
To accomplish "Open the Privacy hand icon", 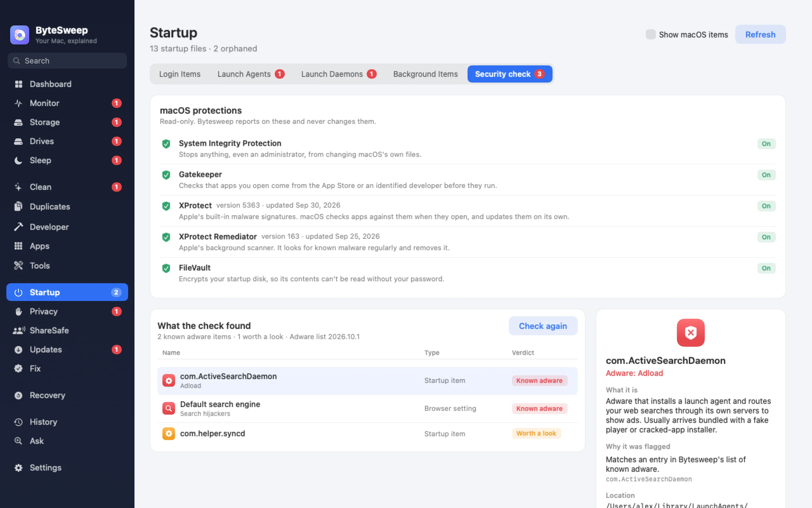I will pyautogui.click(x=18, y=311).
